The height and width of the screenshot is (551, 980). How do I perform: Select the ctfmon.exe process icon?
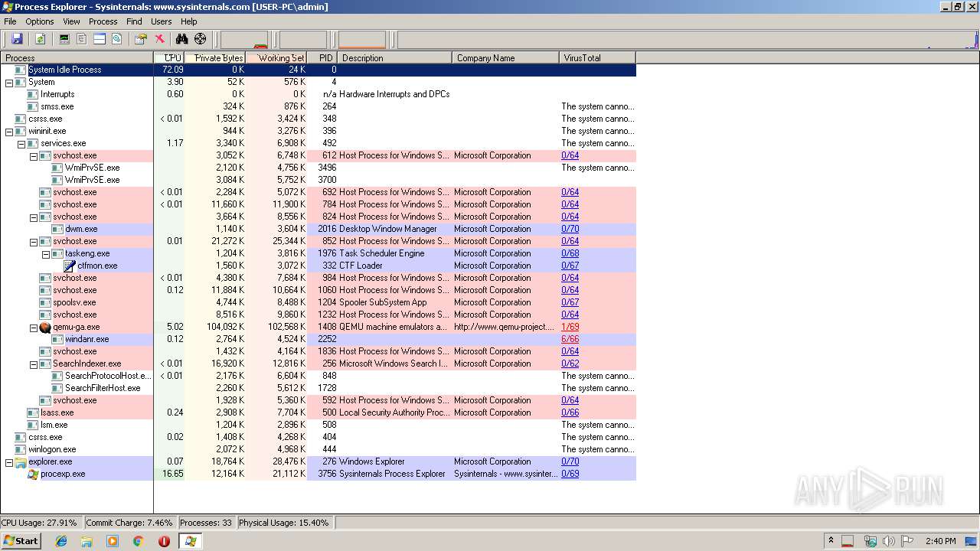click(x=70, y=266)
